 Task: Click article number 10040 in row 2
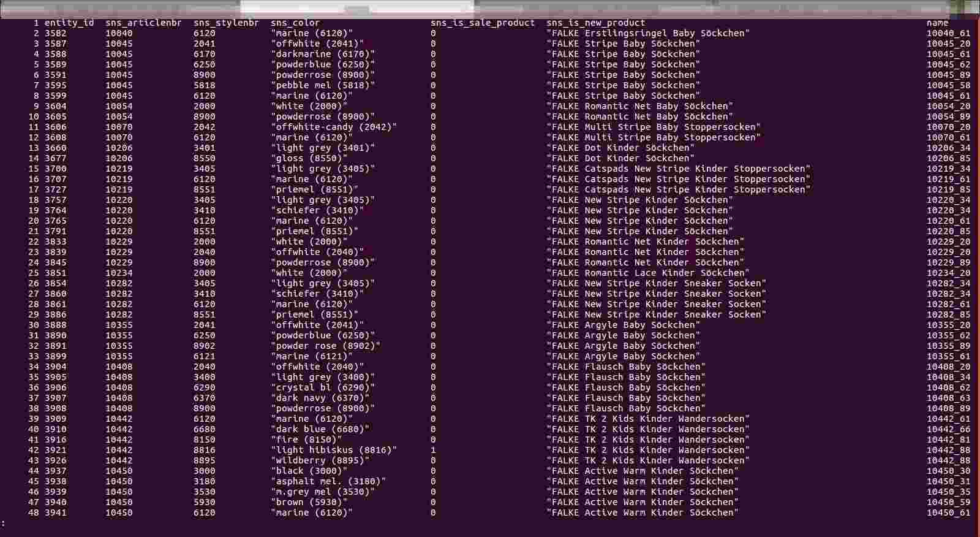pos(119,33)
